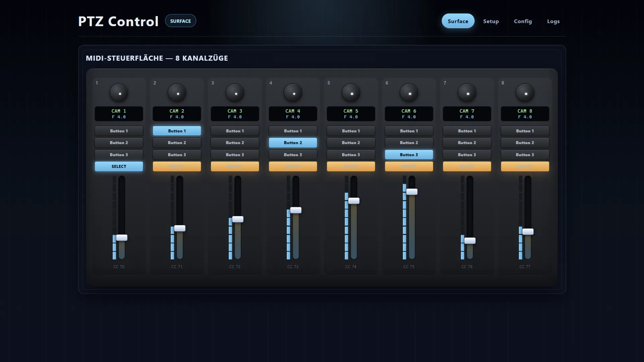Enable Button 2 on the CAM 3 strip
The height and width of the screenshot is (362, 644).
click(x=235, y=143)
